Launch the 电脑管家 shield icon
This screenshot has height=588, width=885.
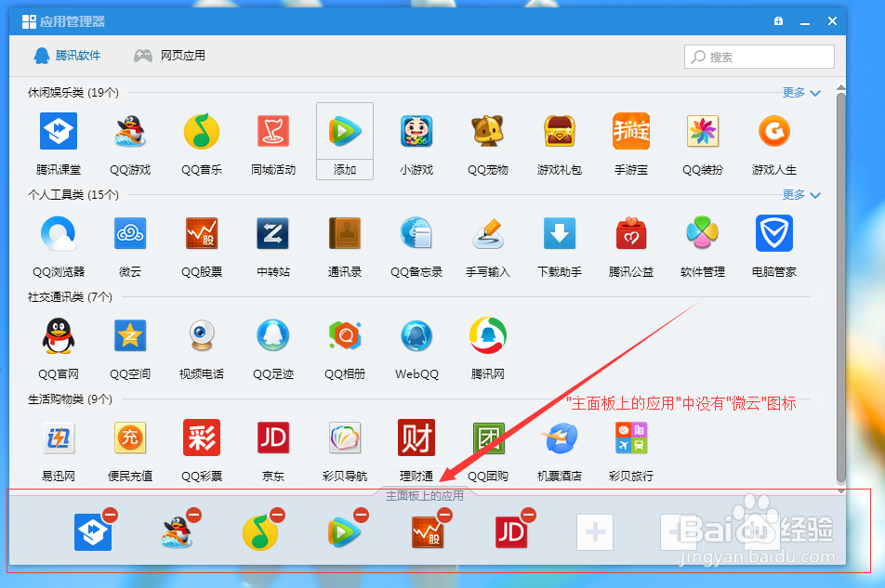pos(773,233)
